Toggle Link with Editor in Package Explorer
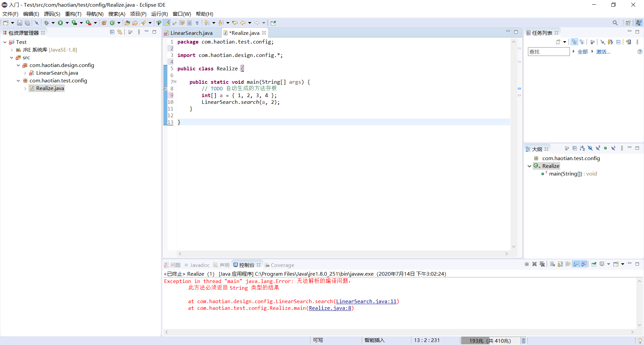 coord(120,32)
